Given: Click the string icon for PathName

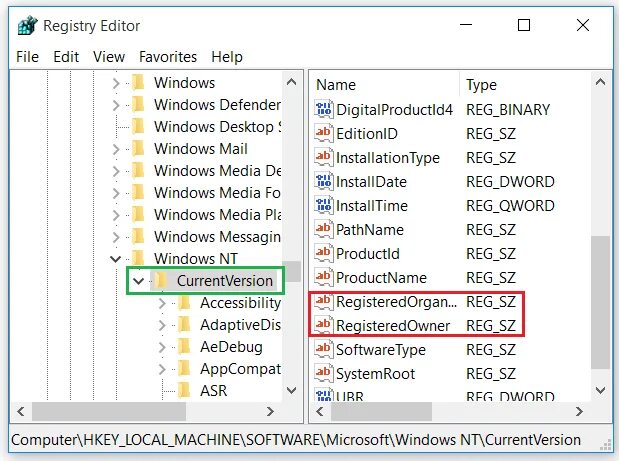Looking at the screenshot, I should (324, 229).
